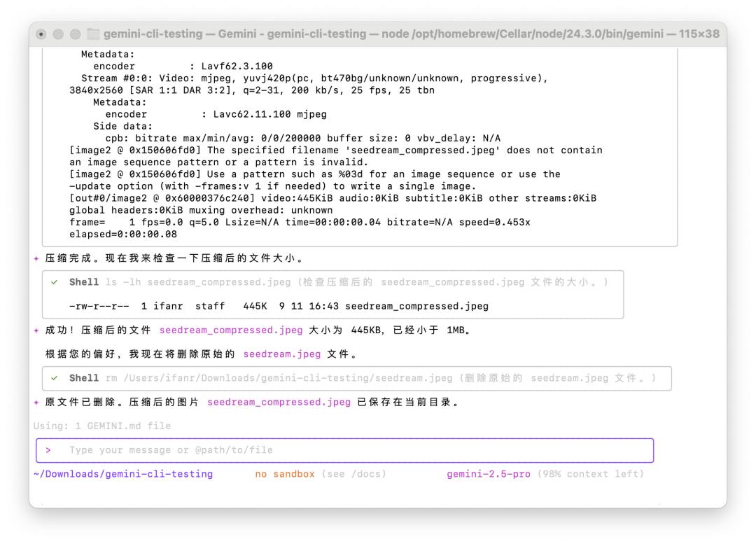Zoom the terminal with the green button
This screenshot has width=756, height=544.
click(75, 34)
